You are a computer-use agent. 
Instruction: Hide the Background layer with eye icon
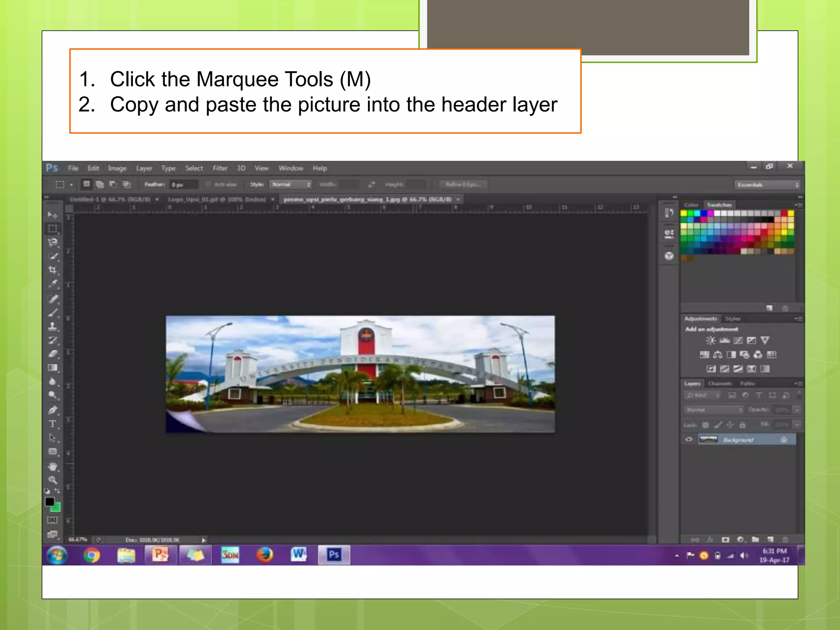coord(689,439)
